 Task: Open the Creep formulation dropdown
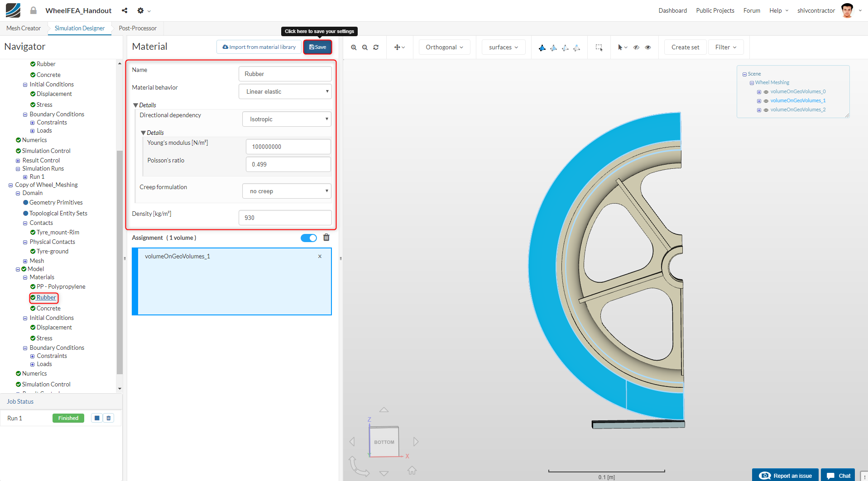(287, 191)
